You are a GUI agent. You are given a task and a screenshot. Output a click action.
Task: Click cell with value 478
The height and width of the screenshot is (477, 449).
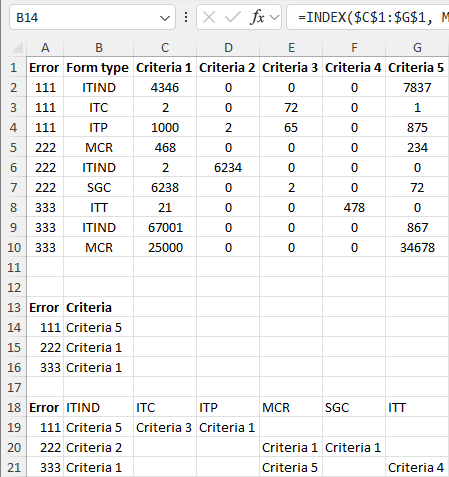click(x=354, y=208)
